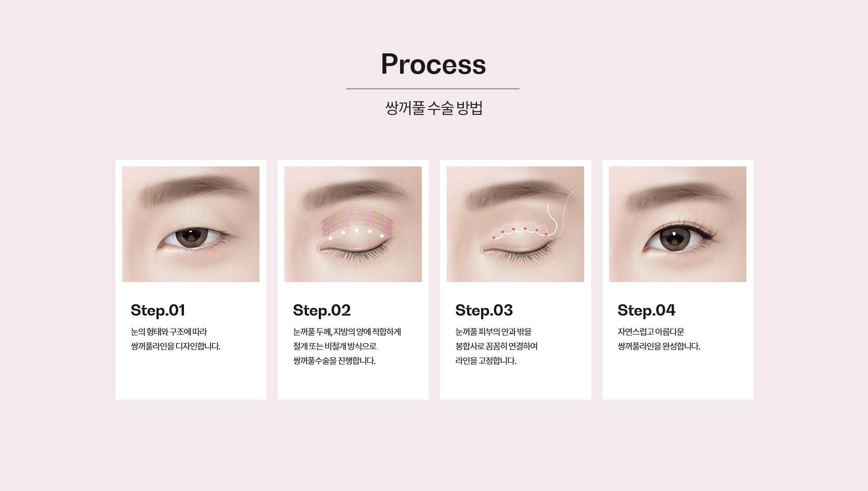868x491 pixels.
Task: Select the Step.04 heading
Action: coord(646,311)
